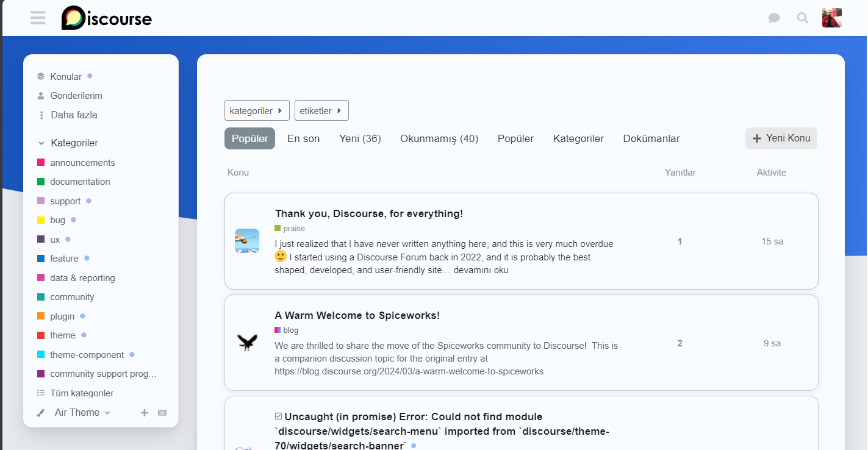Viewport: 868px width, 450px height.
Task: Open the Uncaught (in promise) Error topic
Action: pyautogui.click(x=442, y=431)
